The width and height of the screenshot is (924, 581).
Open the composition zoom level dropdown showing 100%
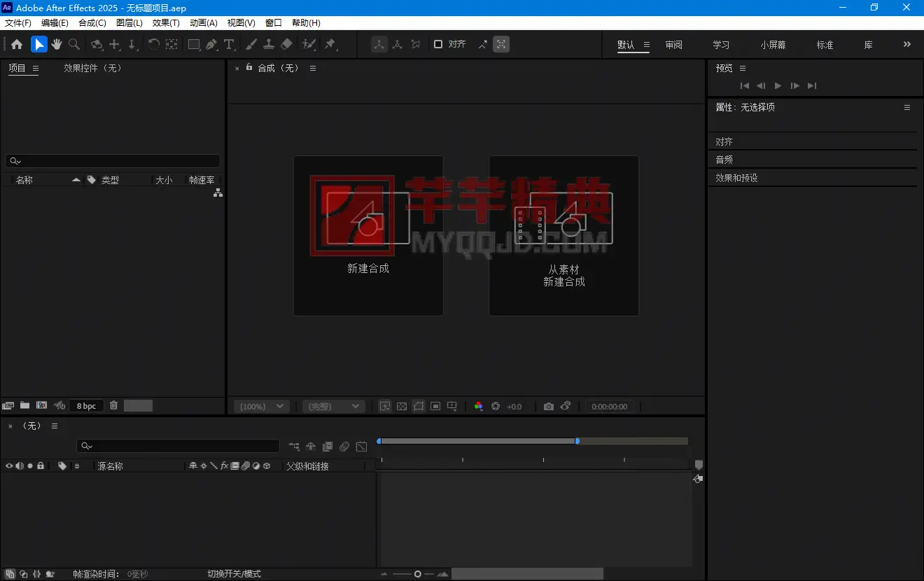(260, 406)
